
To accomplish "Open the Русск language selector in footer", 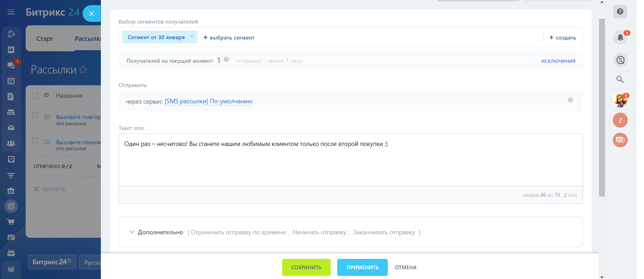I will (90, 262).
